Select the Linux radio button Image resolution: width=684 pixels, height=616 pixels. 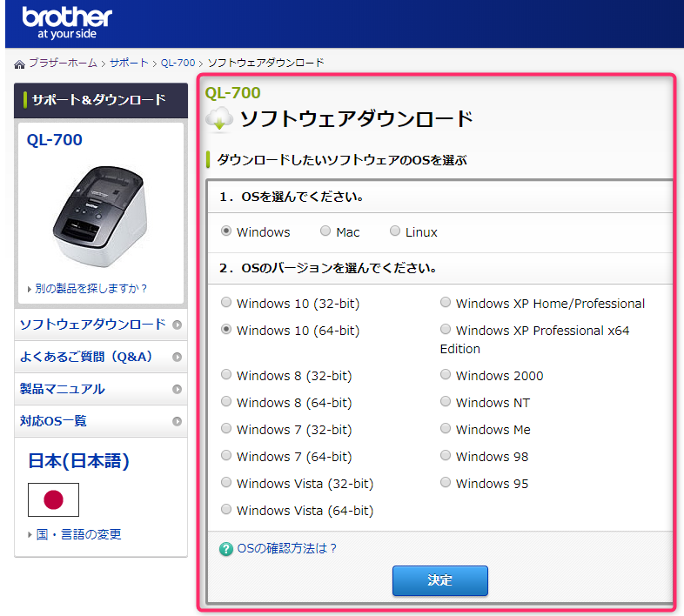pos(395,231)
